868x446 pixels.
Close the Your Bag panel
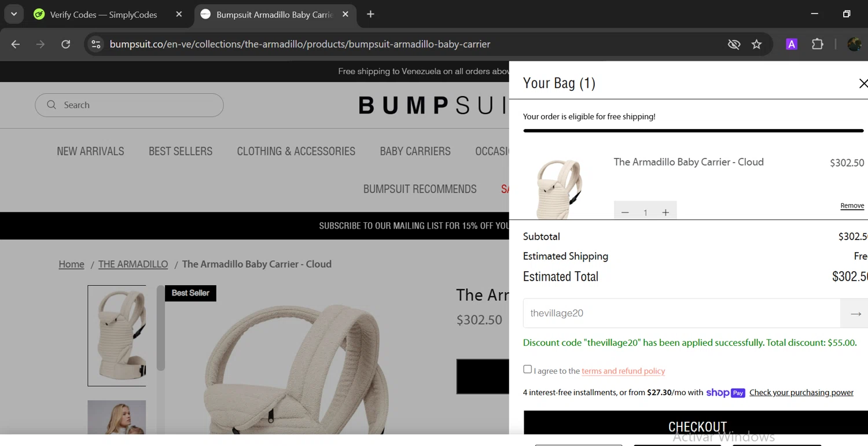(862, 83)
